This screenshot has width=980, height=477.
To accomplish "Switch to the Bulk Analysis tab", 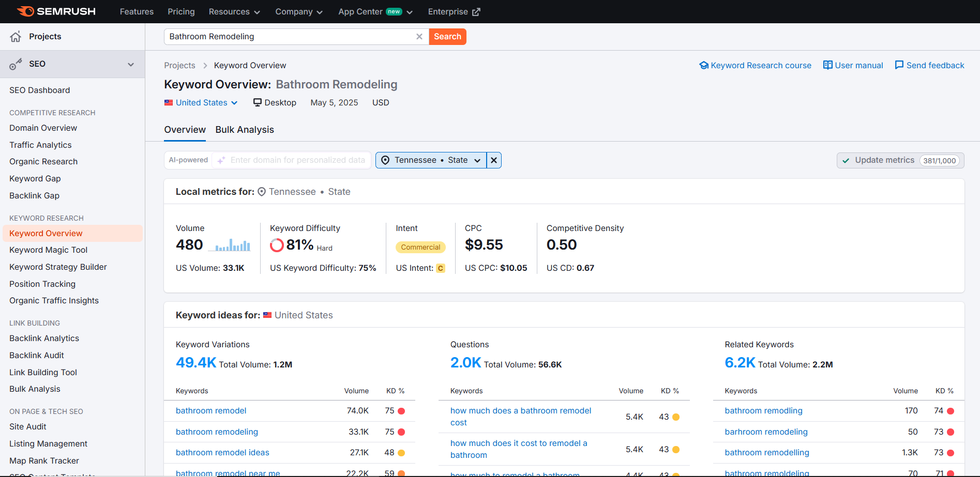I will 245,130.
